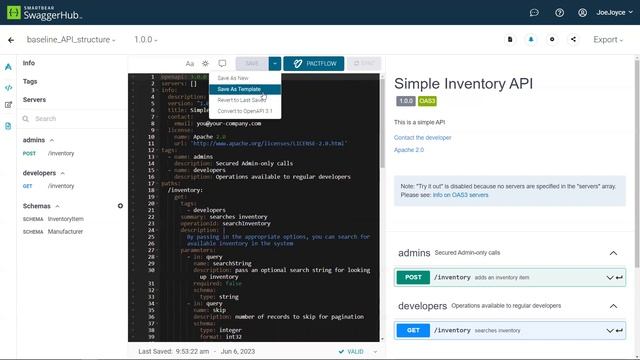Click the document file icon in header

[510, 40]
